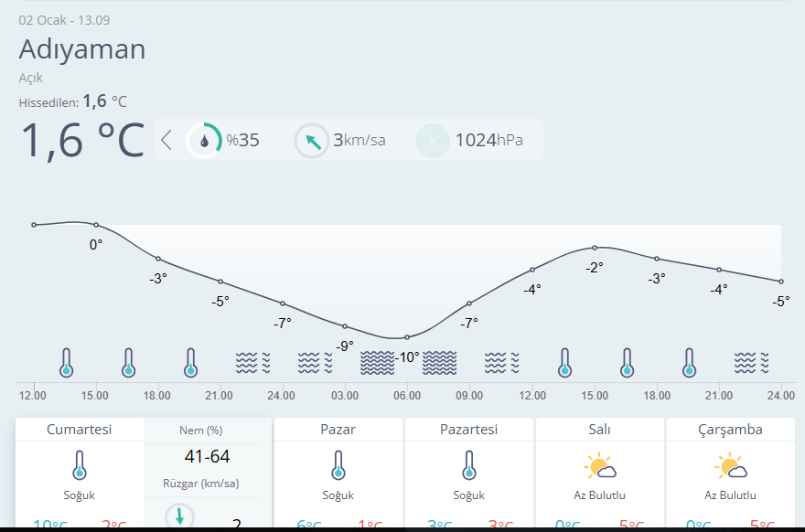Click the 3km/sa wind speed value

(x=360, y=140)
